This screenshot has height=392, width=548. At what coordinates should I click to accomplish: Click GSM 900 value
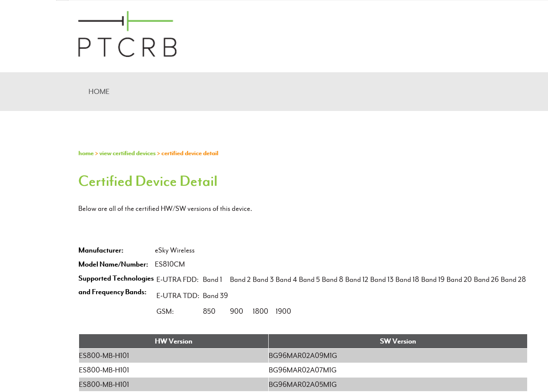236,312
